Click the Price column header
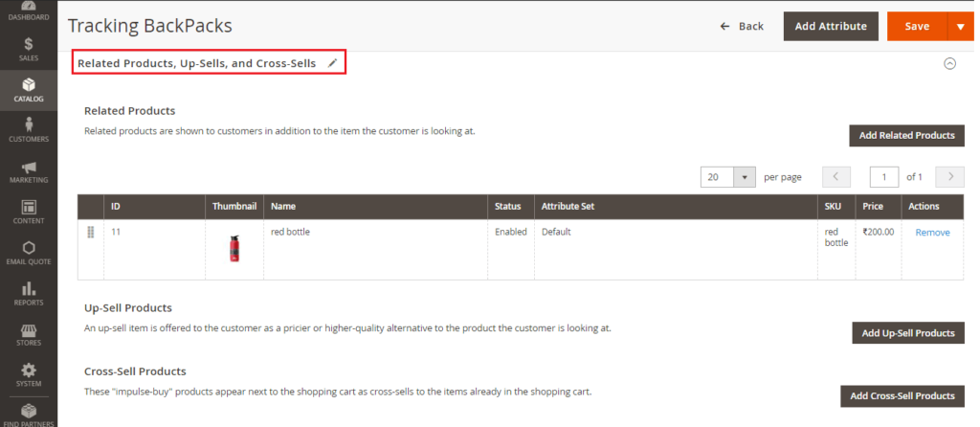Image resolution: width=980 pixels, height=427 pixels. [879, 206]
